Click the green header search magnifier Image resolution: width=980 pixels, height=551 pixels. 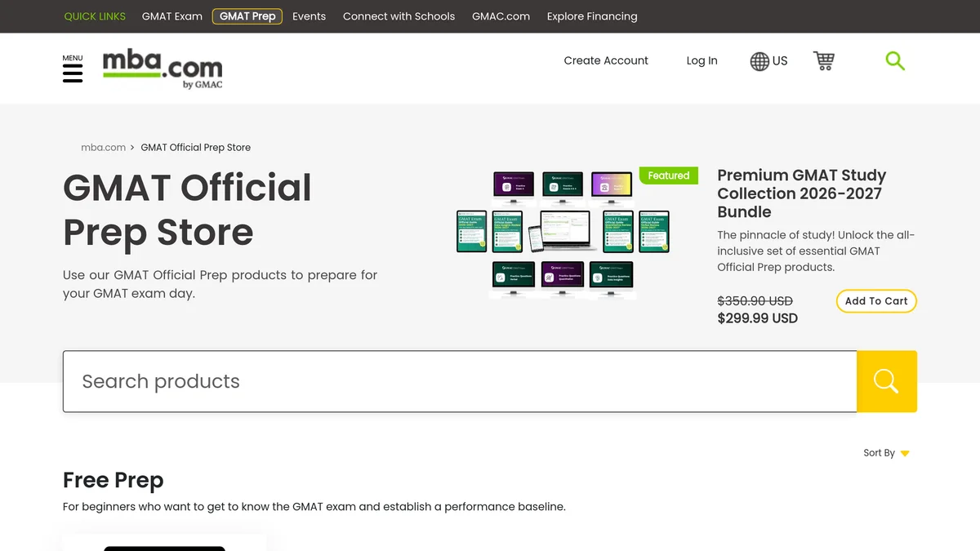(895, 60)
